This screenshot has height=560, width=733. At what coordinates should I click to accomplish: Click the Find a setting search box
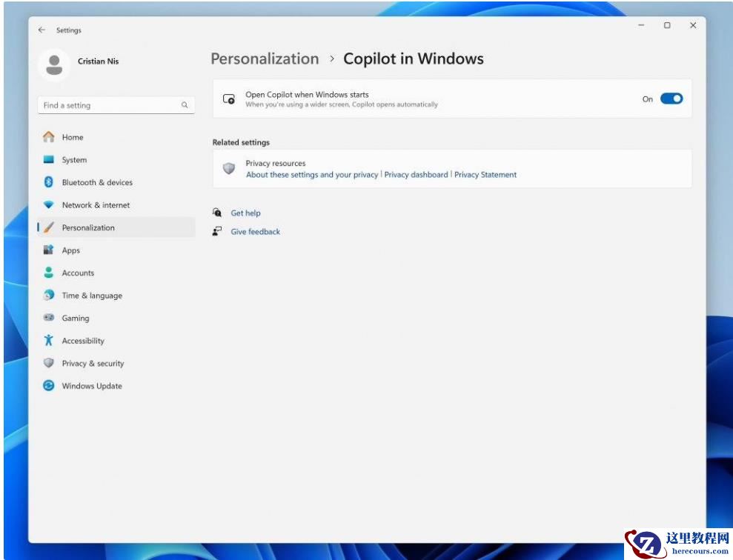coord(115,104)
